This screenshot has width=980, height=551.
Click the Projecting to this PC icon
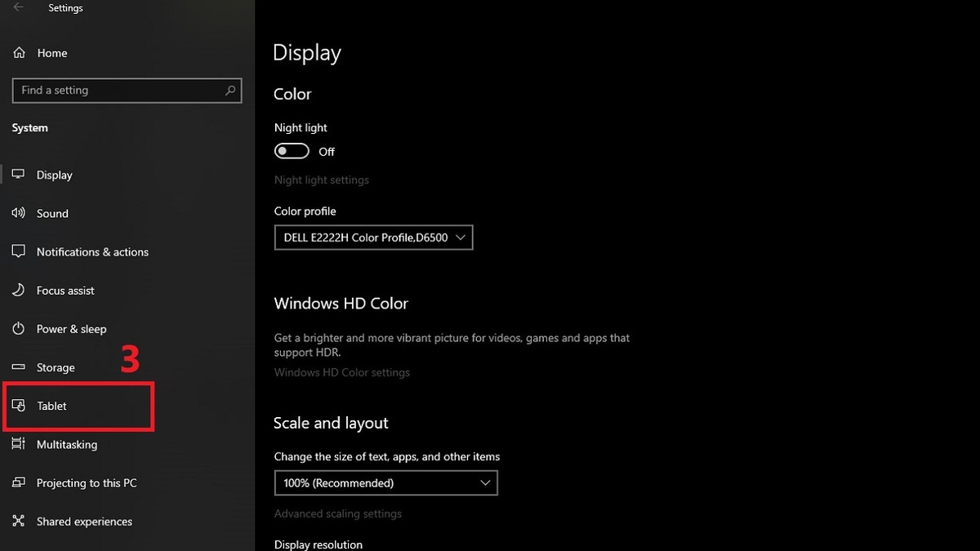pos(18,482)
